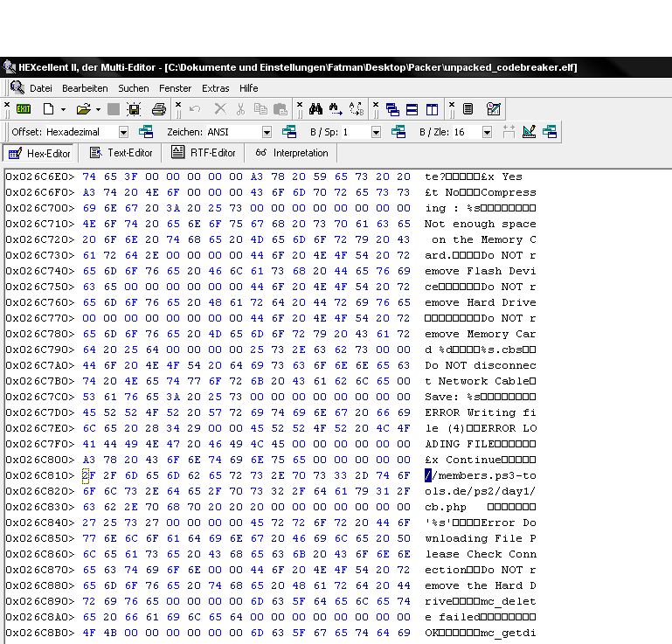
Task: Click the offset 0x026C8B0> row label
Action: (40, 633)
